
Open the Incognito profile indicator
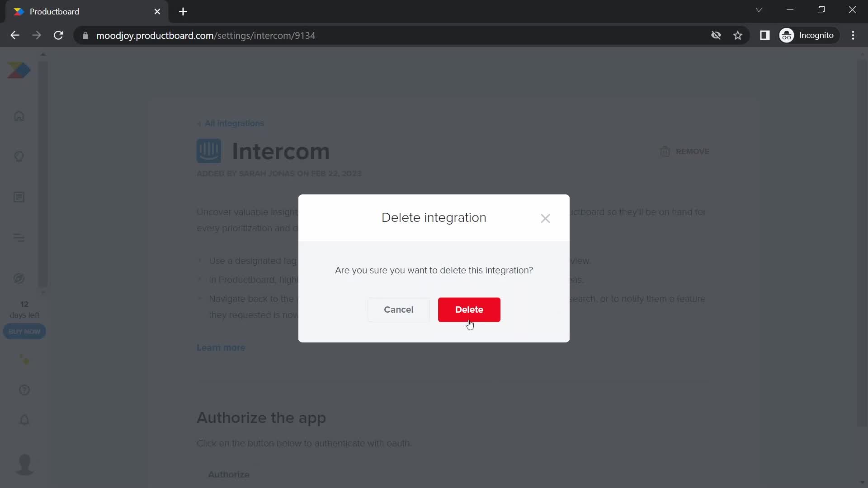pos(808,35)
